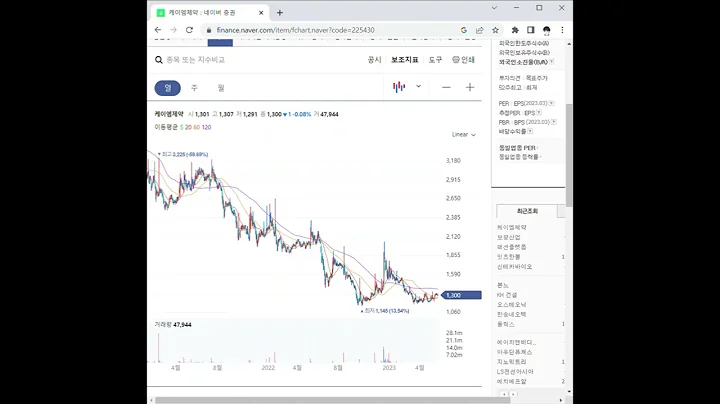Toggle the 120-day moving average
The height and width of the screenshot is (404, 720).
[206, 127]
